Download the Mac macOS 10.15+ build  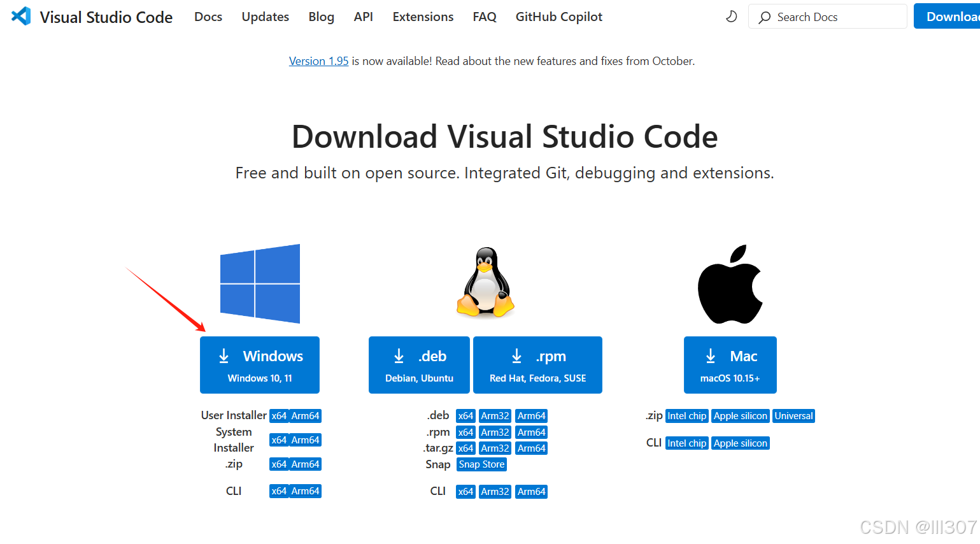coord(730,365)
